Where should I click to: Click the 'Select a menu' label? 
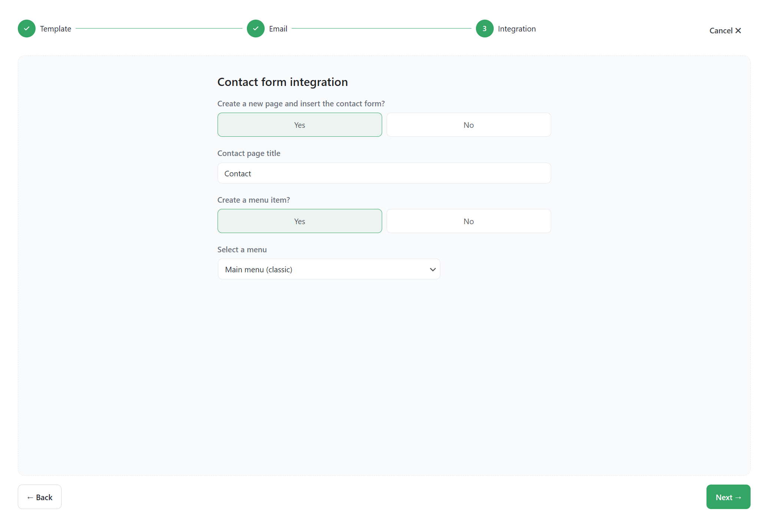coord(242,250)
